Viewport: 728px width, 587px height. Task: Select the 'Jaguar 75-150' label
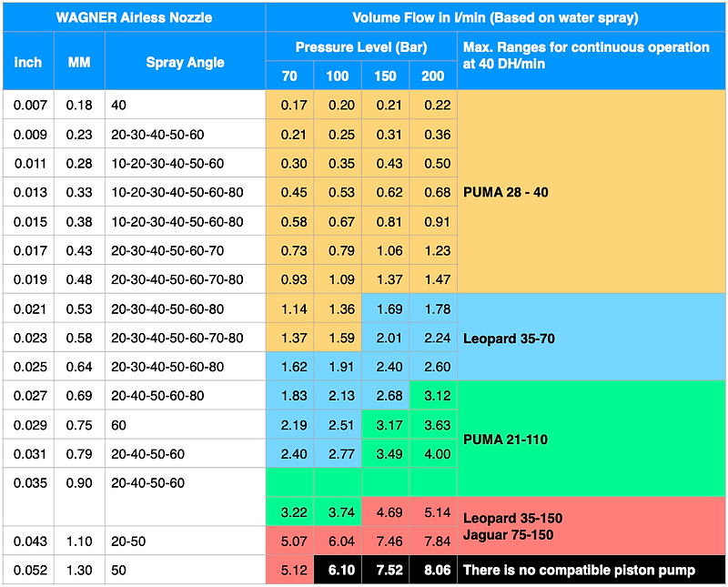click(x=508, y=535)
